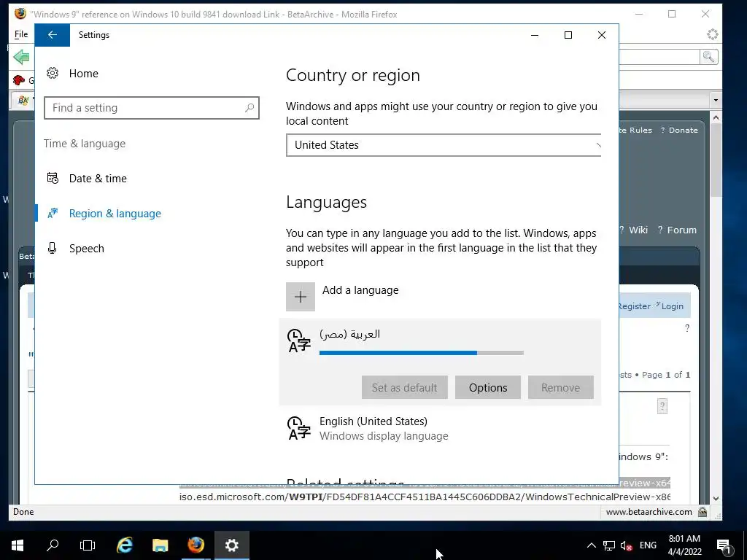Click Firefox scrollbar up arrow
Viewport: 747px width, 560px height.
[716, 117]
